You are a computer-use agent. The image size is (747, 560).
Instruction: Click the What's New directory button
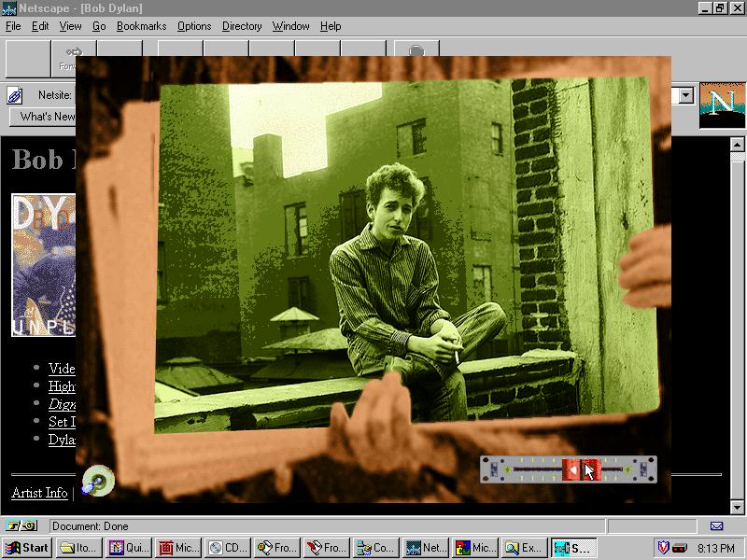pyautogui.click(x=43, y=117)
